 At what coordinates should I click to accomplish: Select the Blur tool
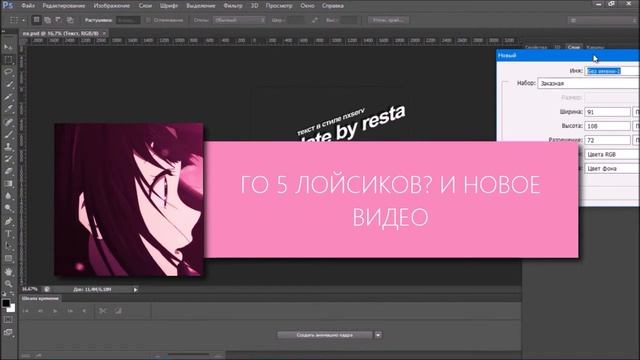pyautogui.click(x=8, y=196)
